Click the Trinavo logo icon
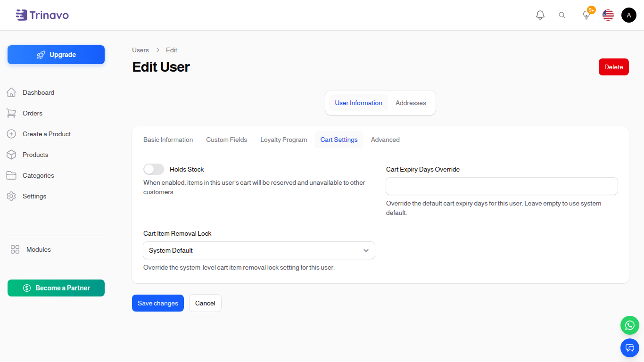 point(21,15)
